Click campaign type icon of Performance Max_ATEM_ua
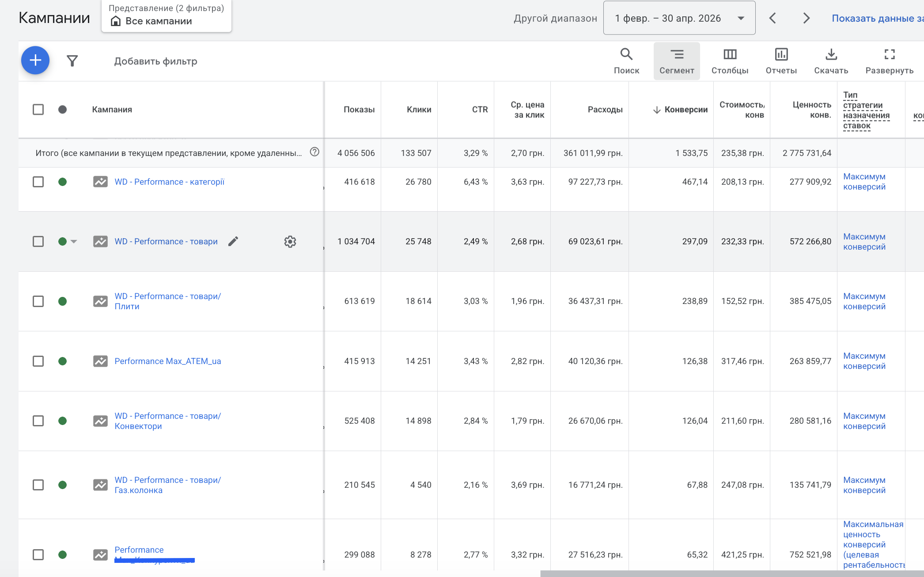The image size is (924, 577). pos(100,361)
